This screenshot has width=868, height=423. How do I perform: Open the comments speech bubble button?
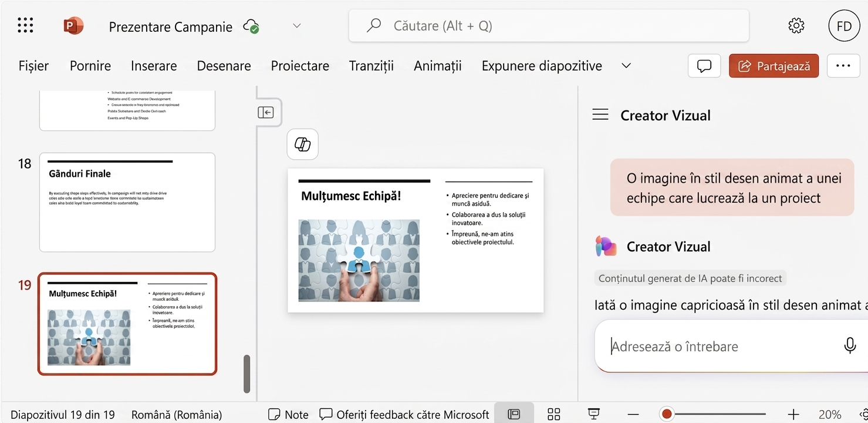(x=704, y=66)
